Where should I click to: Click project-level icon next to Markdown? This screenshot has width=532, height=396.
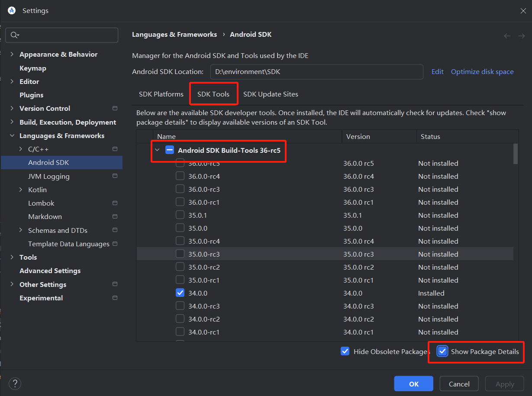pos(115,216)
